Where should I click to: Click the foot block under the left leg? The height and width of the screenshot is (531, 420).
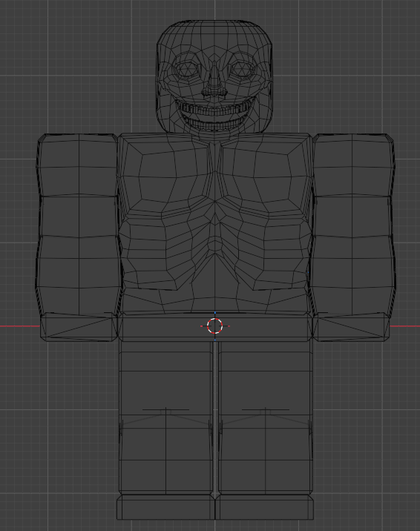click(166, 507)
